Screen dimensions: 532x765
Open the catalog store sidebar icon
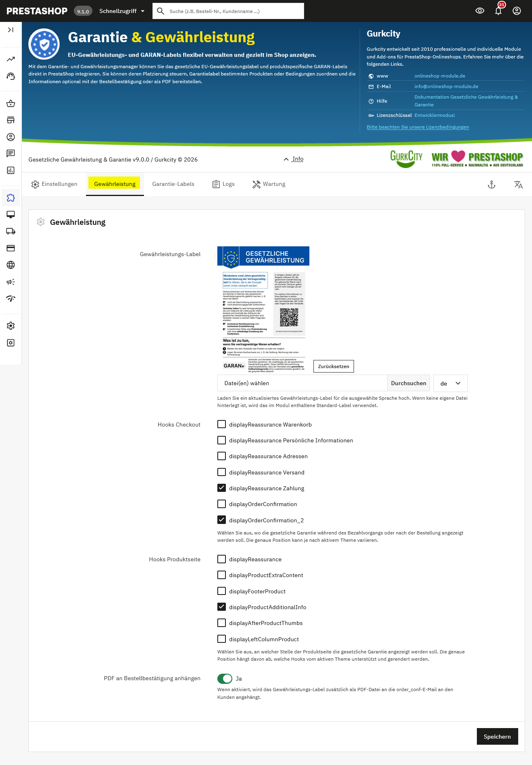click(11, 120)
